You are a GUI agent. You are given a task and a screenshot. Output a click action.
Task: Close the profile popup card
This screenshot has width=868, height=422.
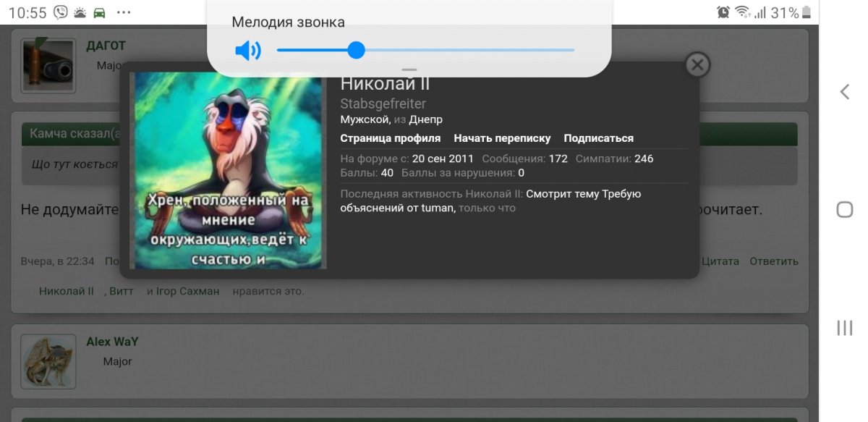click(697, 65)
